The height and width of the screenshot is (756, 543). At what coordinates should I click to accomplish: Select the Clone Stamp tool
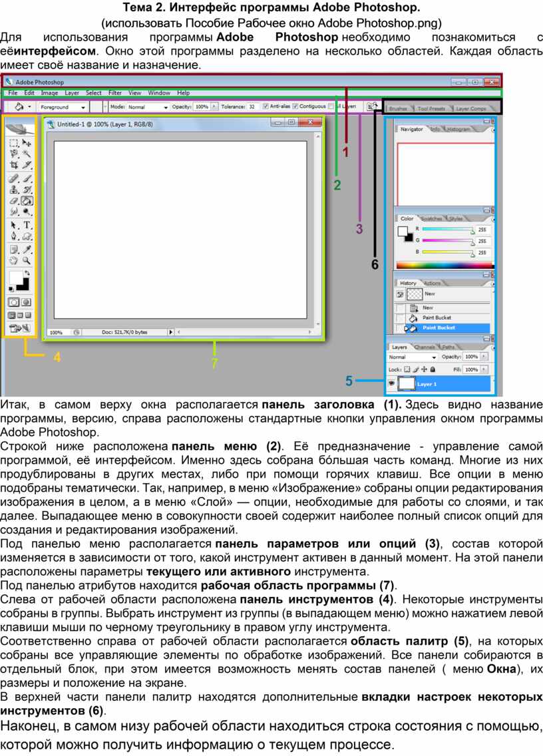point(14,190)
